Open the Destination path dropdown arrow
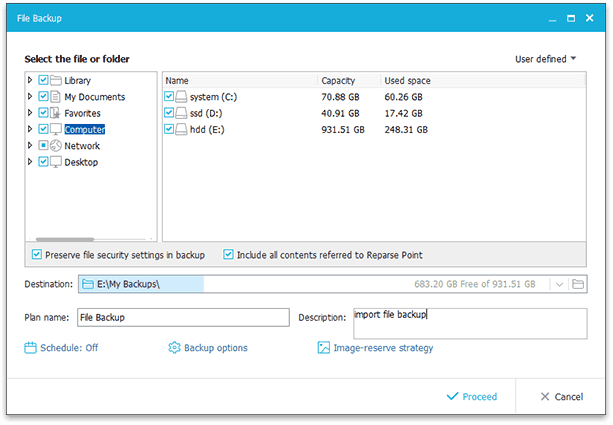 tap(559, 284)
